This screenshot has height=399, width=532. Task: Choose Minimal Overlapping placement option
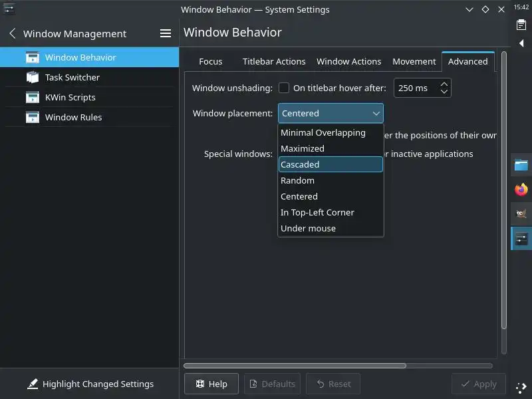coord(331,132)
